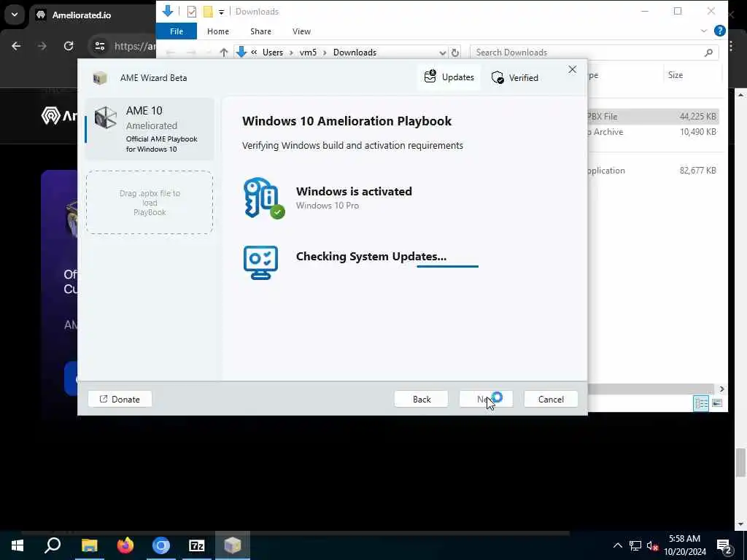Click the Checking System Updates monitor icon

point(260,262)
